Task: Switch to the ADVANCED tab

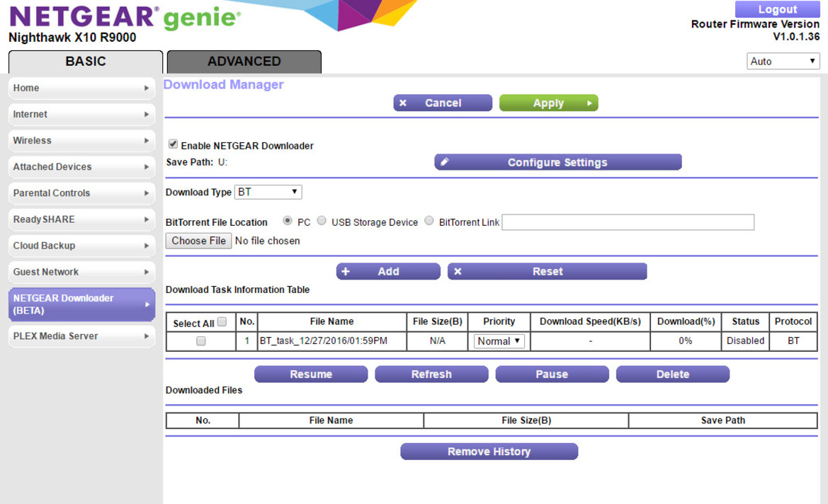Action: 244,62
